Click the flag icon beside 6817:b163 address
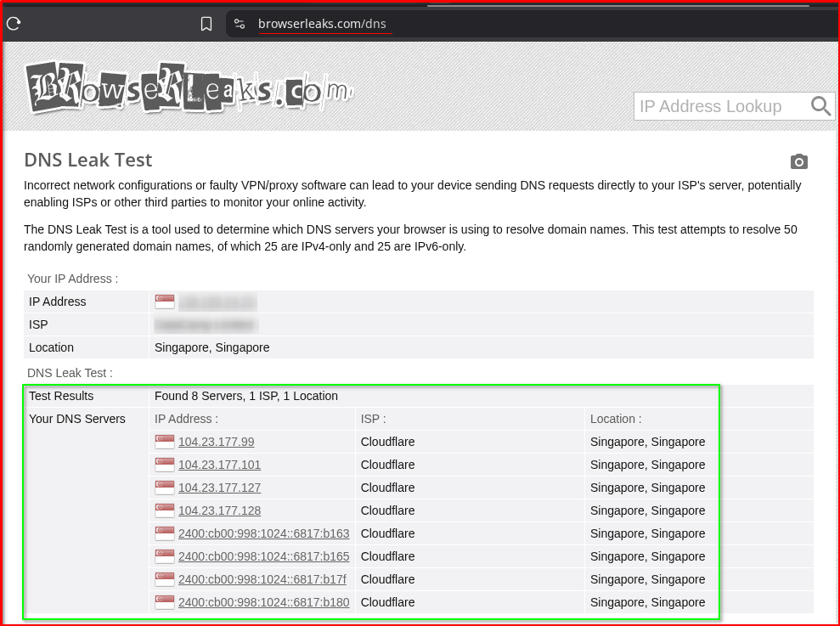840x626 pixels. click(x=165, y=533)
